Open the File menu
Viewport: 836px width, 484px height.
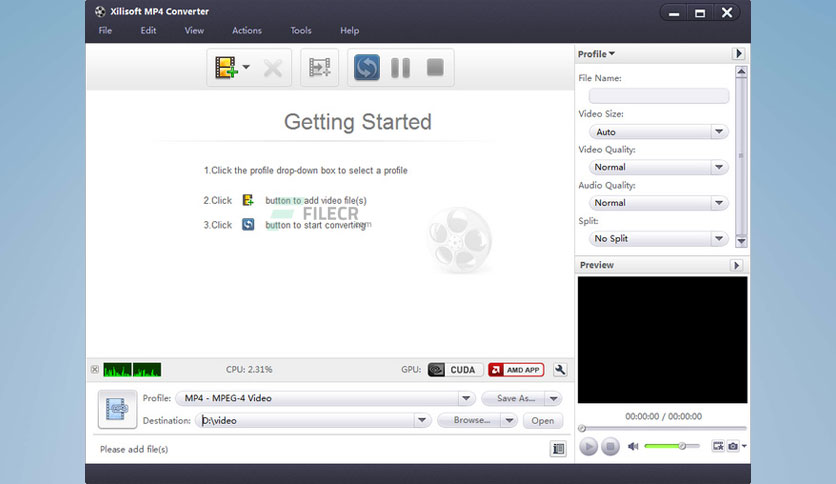105,30
